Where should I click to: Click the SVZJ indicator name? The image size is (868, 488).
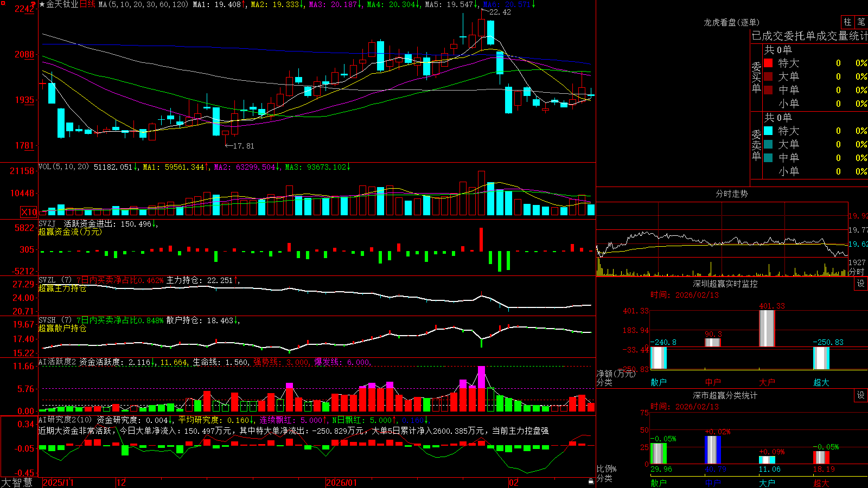pyautogui.click(x=47, y=224)
